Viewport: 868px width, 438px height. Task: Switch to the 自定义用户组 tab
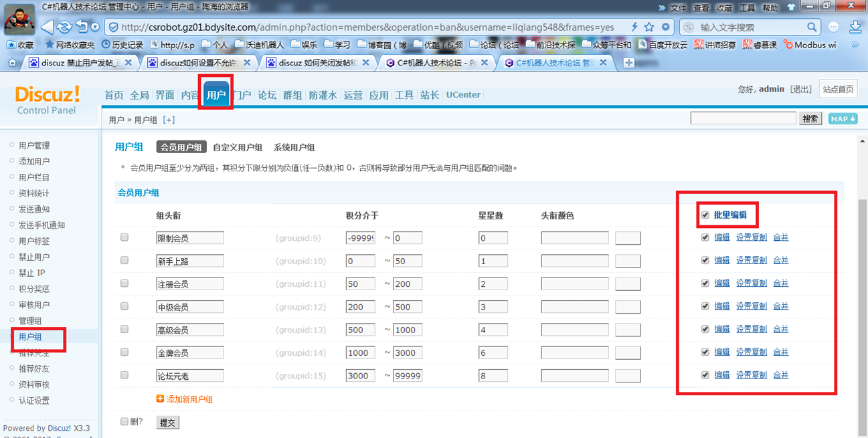coord(238,147)
